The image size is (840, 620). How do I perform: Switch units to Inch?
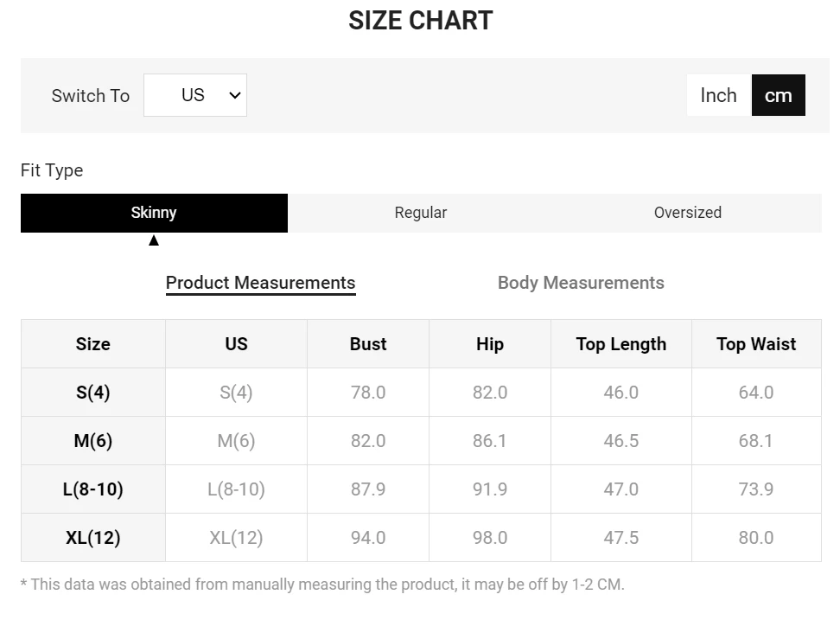click(x=718, y=95)
